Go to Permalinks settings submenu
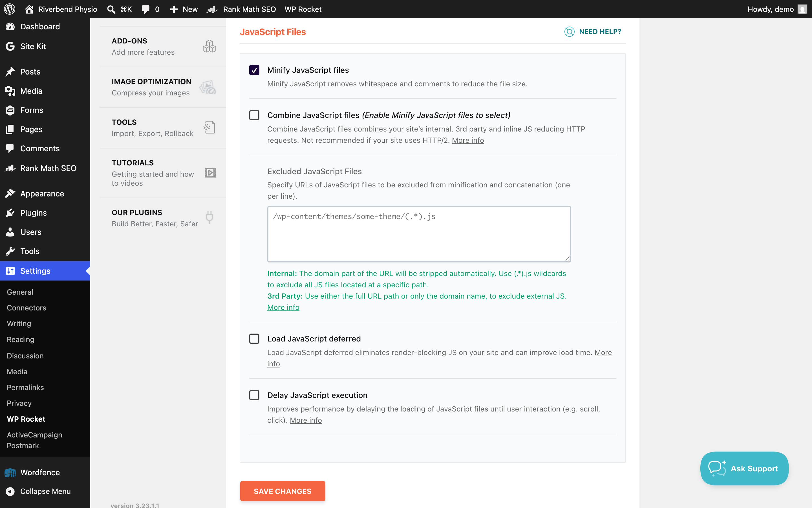Image resolution: width=812 pixels, height=508 pixels. [25, 387]
